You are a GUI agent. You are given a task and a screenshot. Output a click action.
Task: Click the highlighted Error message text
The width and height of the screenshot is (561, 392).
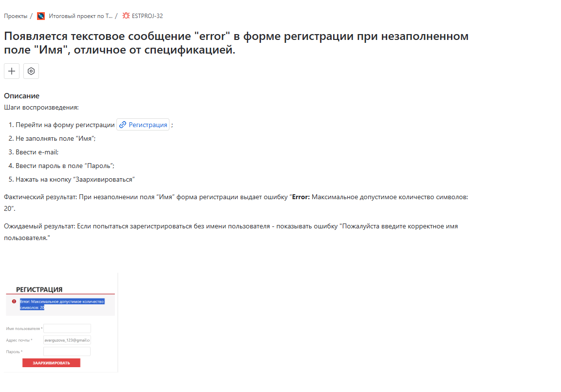pos(62,304)
